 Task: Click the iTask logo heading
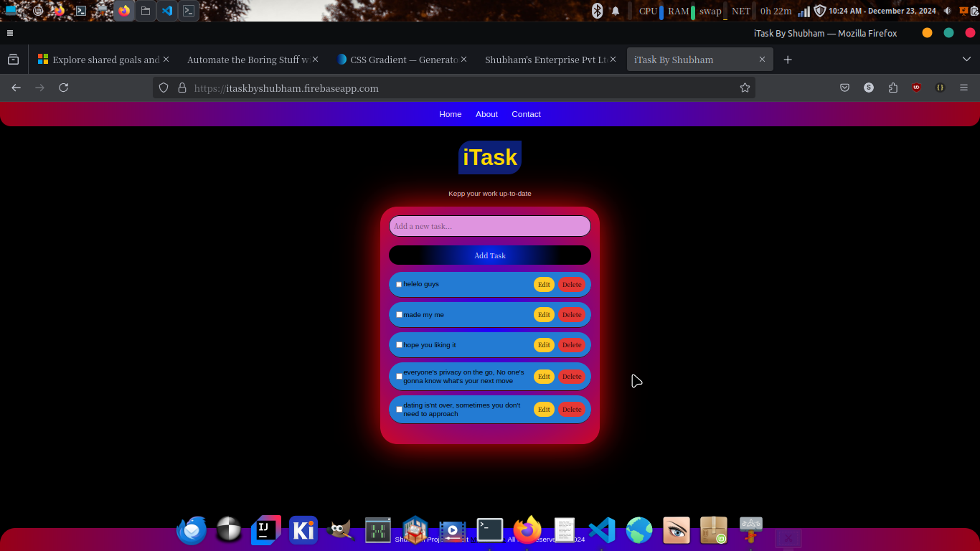point(490,157)
